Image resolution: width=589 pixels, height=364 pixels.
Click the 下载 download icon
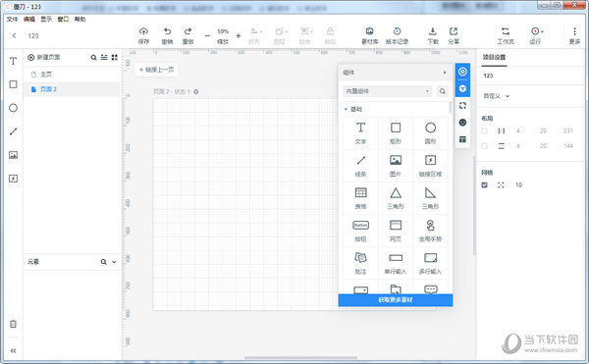[x=433, y=31]
